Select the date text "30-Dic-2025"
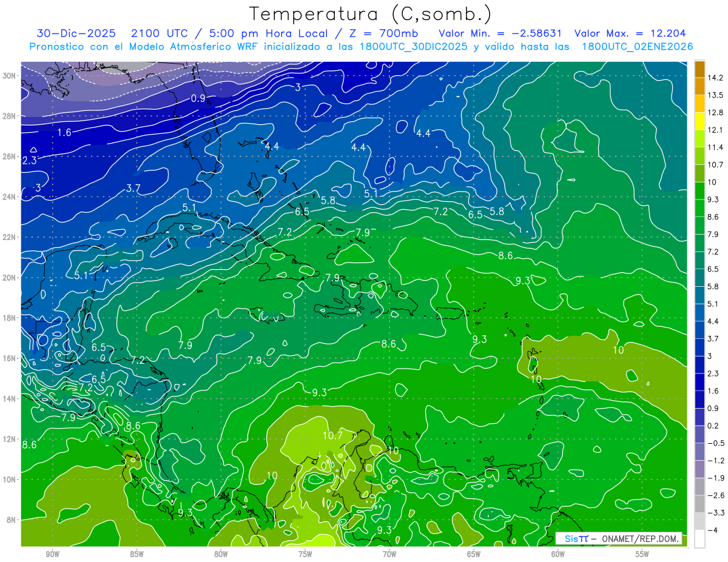The width and height of the screenshot is (728, 562). point(76,33)
